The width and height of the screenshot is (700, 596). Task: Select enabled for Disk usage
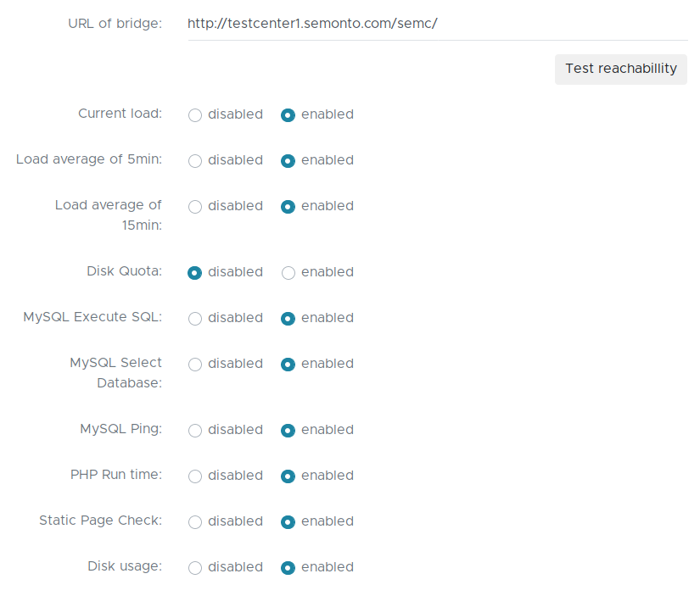pyautogui.click(x=288, y=567)
